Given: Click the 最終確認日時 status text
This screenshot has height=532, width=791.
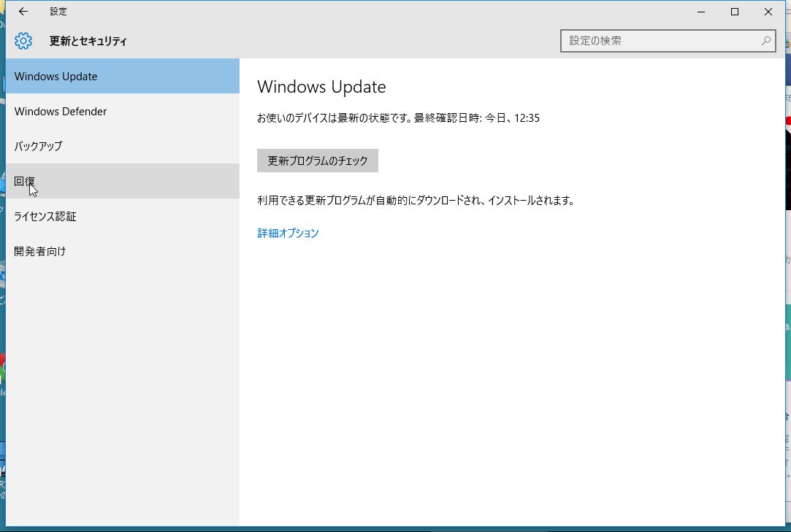Looking at the screenshot, I should (477, 118).
